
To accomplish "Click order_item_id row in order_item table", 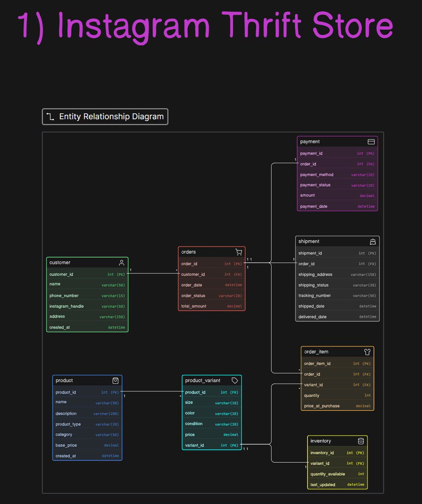I will [x=338, y=364].
